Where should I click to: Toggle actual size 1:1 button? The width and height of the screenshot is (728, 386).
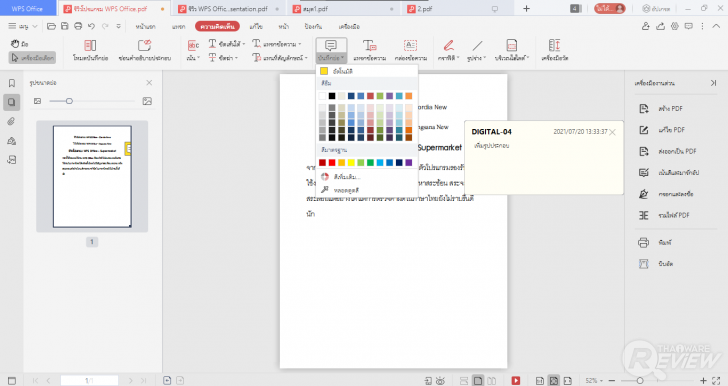[x=540, y=380]
